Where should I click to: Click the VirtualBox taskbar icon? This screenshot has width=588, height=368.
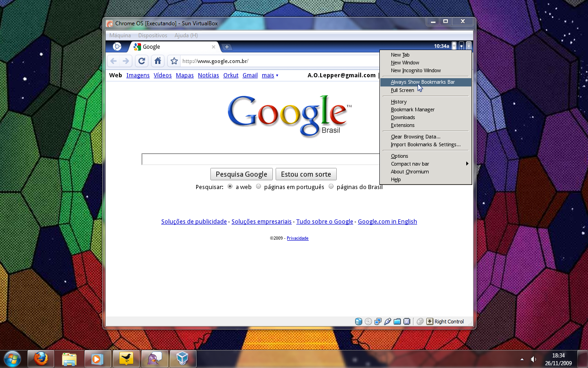183,358
